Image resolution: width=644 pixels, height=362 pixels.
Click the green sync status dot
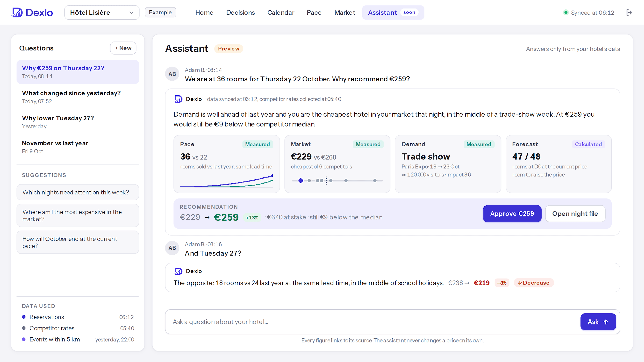coord(566,13)
